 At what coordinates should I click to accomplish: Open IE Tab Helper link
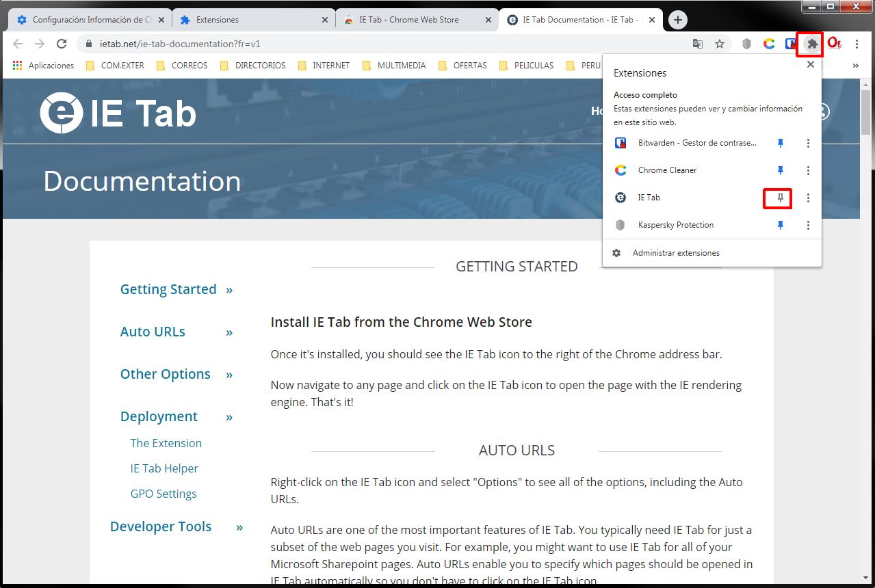pos(164,468)
